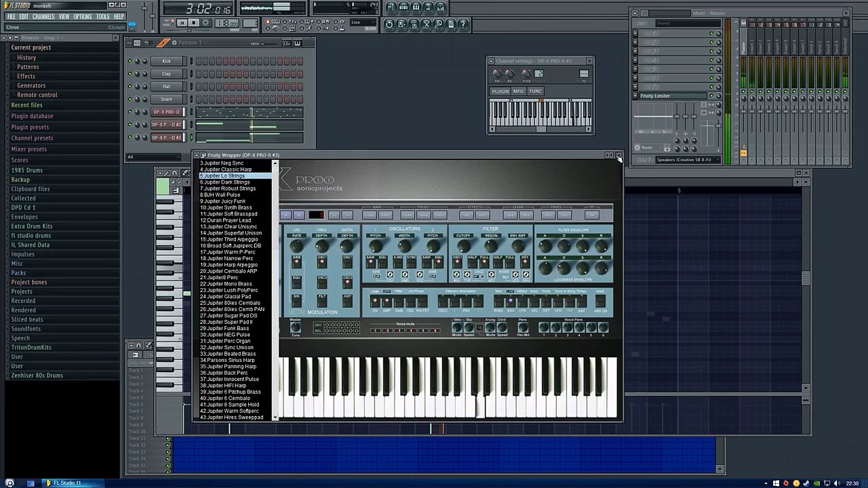Open graph editor icon in step sequencer
The height and width of the screenshot is (488, 868).
(x=287, y=43)
